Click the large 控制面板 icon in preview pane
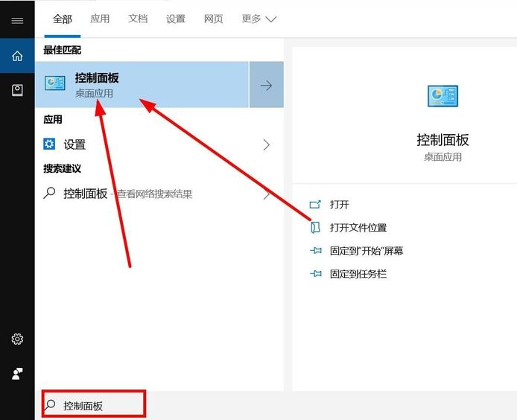The width and height of the screenshot is (517, 420). [x=443, y=96]
